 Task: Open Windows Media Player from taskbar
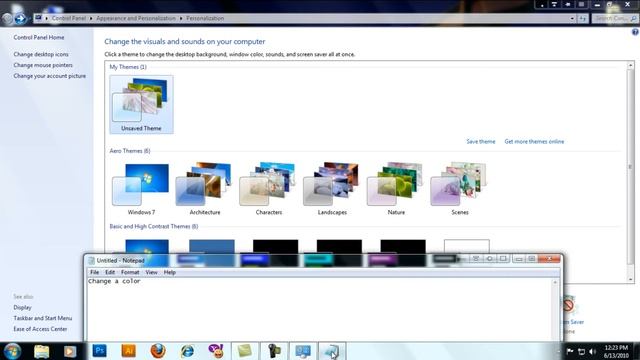click(70, 351)
